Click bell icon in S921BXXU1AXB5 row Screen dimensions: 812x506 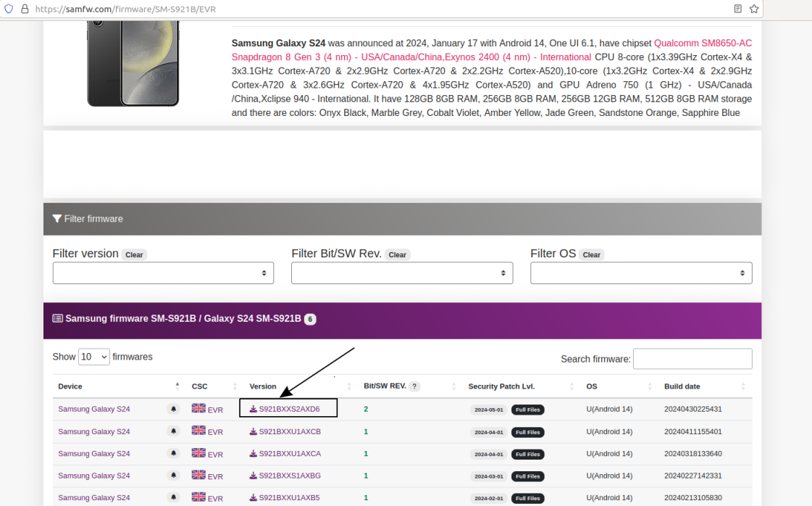click(x=173, y=497)
